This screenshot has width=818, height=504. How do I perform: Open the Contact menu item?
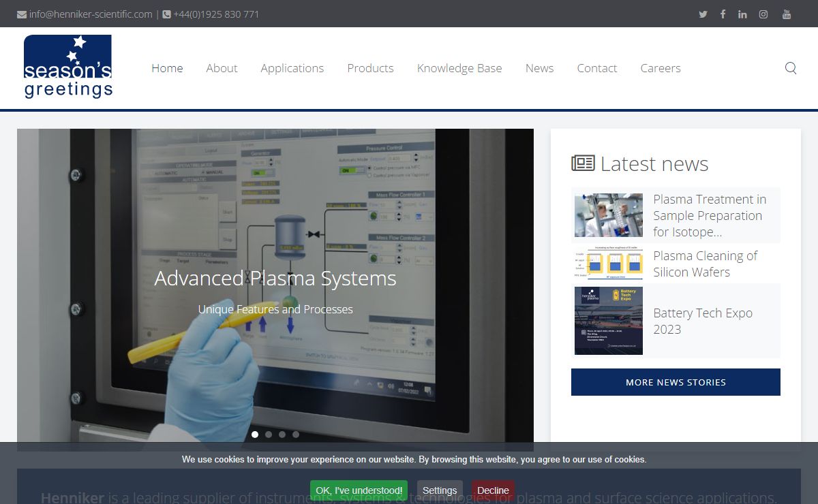tap(597, 68)
